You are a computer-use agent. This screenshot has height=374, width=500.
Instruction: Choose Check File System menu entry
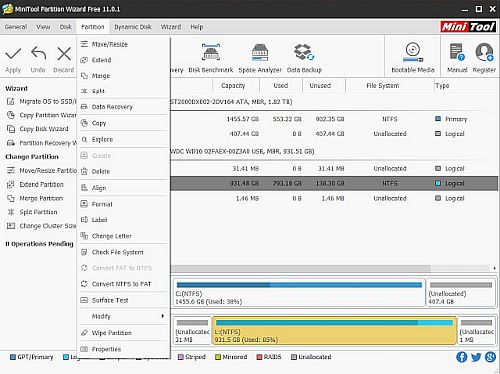[x=123, y=252]
